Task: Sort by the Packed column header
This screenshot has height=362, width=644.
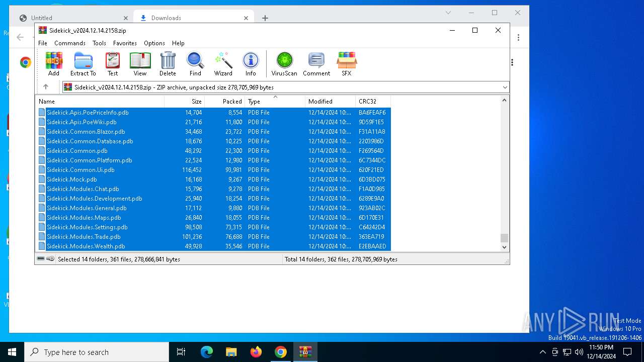Action: click(224, 101)
